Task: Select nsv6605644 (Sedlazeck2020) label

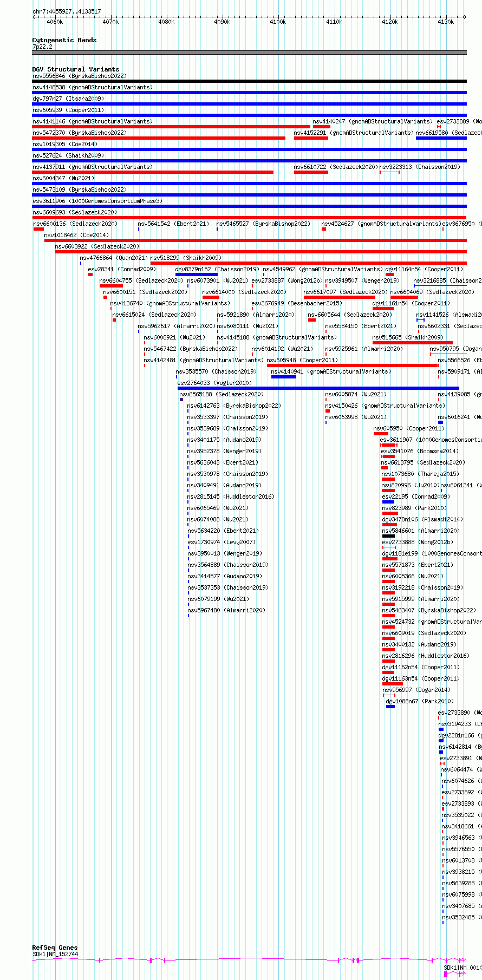Action: [350, 315]
